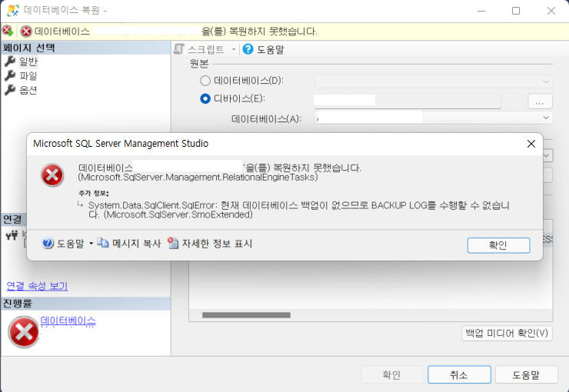Click the wrench icon beside 파일
Screen dimensions: 569x392
10,75
